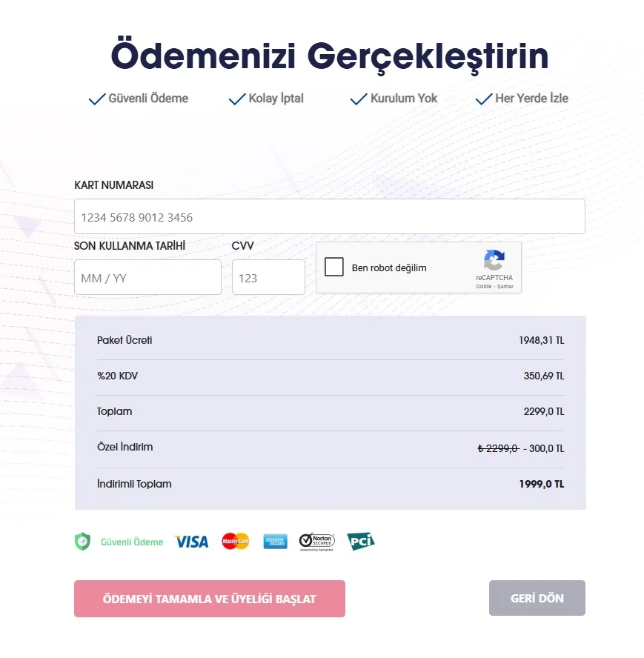Image resolution: width=644 pixels, height=658 pixels.
Task: Click the green Güvenli Ödeme shield icon
Action: coord(82,542)
